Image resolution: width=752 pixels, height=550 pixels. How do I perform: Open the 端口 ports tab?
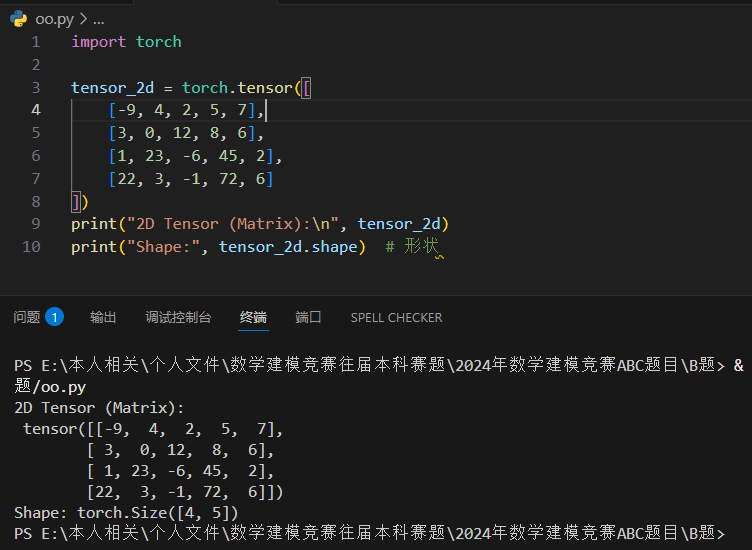click(x=308, y=317)
